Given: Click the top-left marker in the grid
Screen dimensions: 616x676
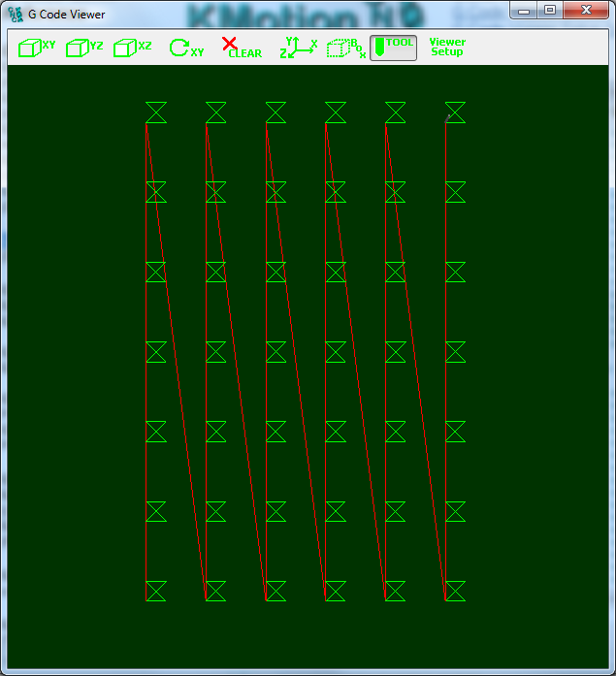Looking at the screenshot, I should [x=156, y=113].
